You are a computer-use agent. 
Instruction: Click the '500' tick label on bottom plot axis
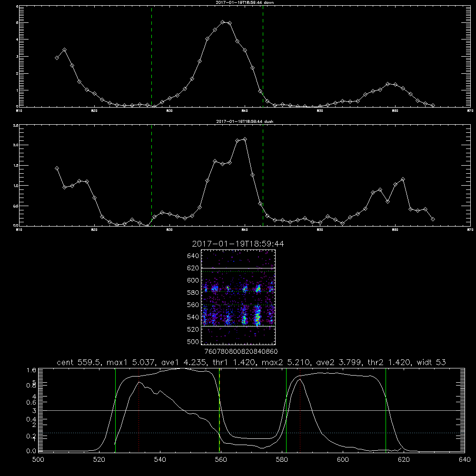click(38, 460)
